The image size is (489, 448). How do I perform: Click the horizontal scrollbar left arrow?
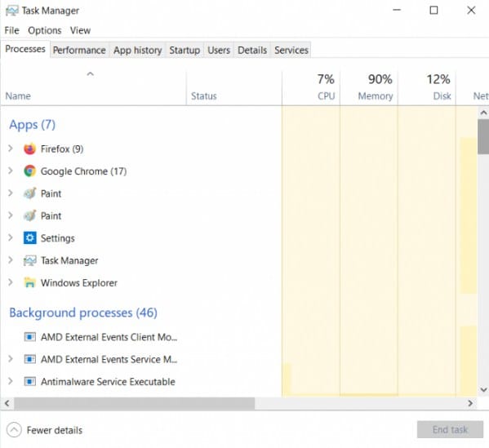point(7,403)
